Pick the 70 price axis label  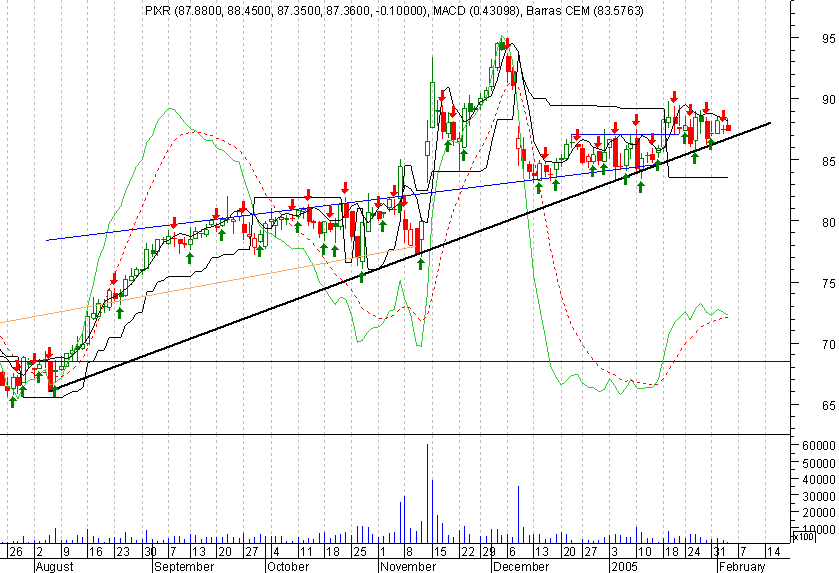tap(828, 345)
